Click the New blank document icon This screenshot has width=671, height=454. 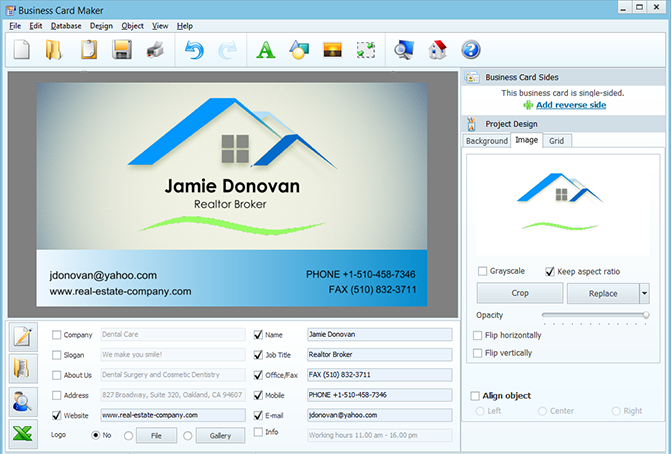[21, 50]
